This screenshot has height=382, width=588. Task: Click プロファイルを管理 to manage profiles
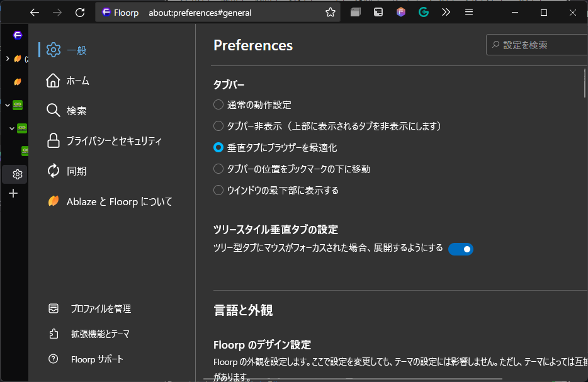(x=102, y=308)
